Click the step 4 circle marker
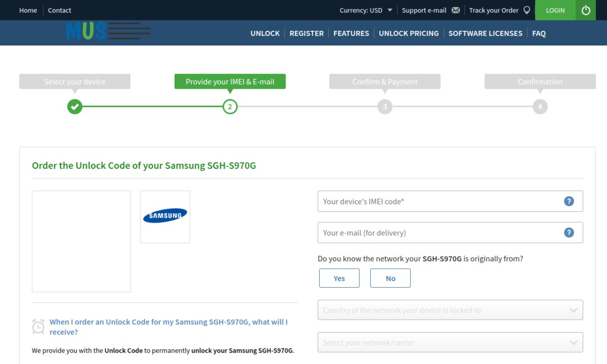The image size is (607, 364). (x=540, y=107)
